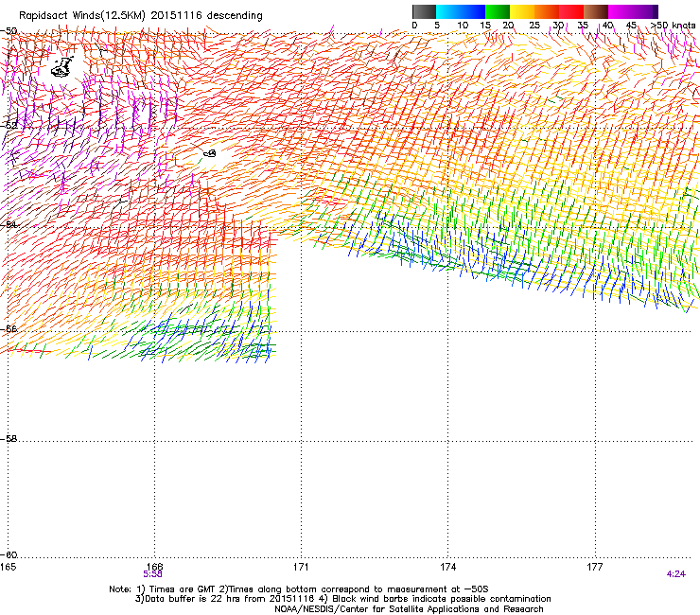Select the orange 25-30 knots legend color
This screenshot has height=615, width=700.
(547, 11)
